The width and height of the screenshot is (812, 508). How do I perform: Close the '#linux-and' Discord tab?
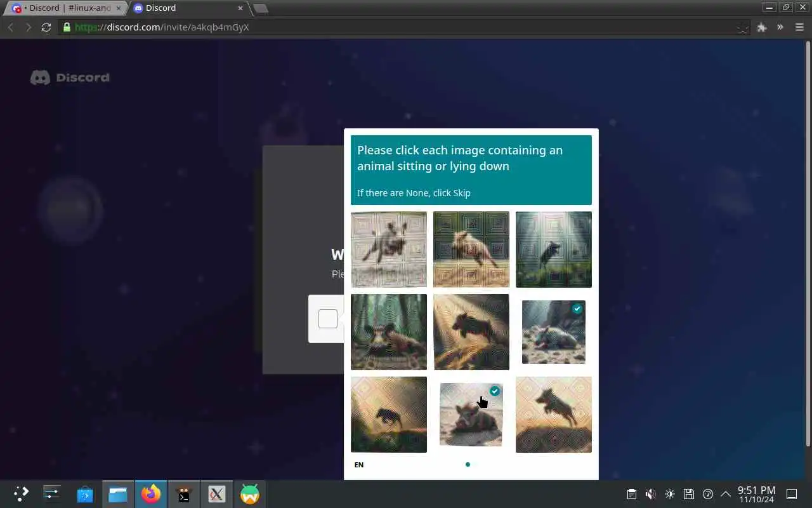(x=119, y=8)
